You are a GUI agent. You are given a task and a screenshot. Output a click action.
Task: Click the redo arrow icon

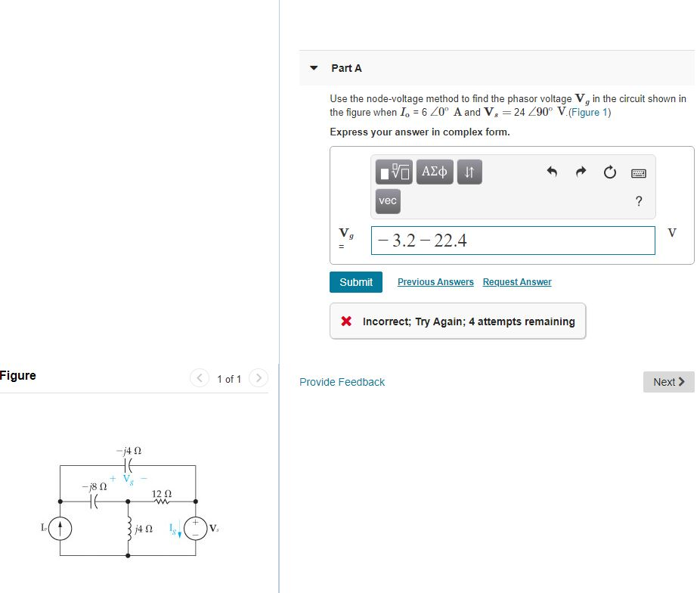[580, 172]
